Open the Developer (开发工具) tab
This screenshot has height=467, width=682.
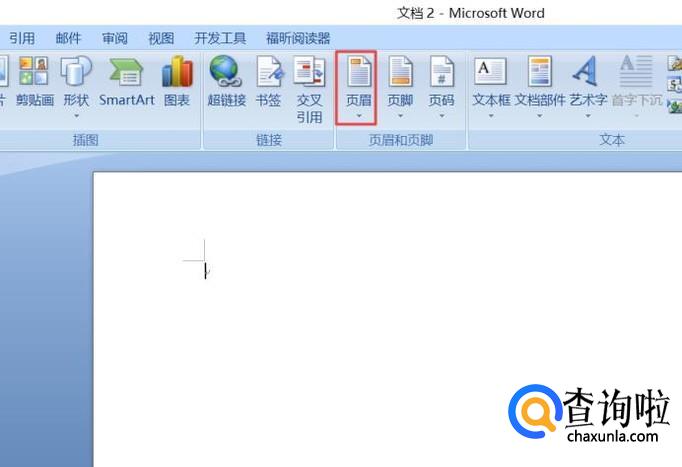pyautogui.click(x=220, y=38)
